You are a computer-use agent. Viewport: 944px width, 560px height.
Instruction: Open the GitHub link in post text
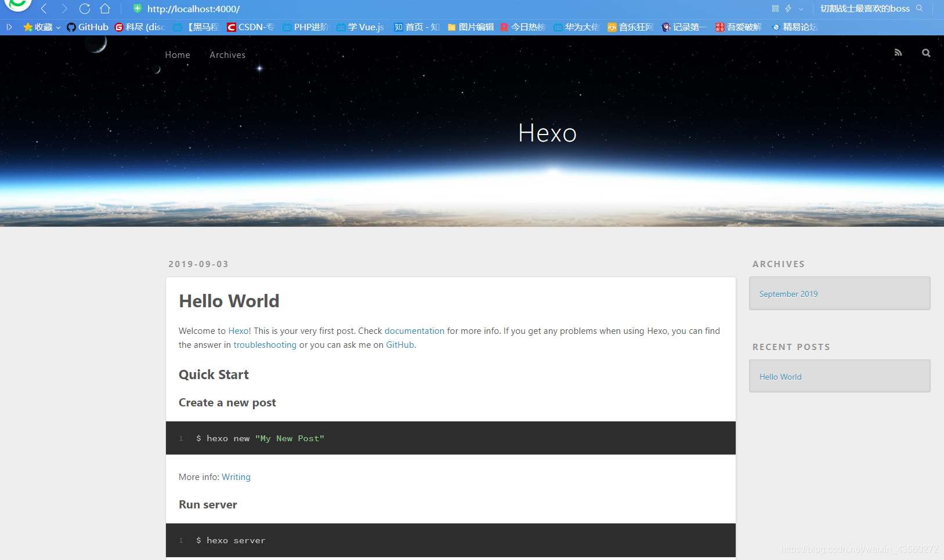[400, 344]
